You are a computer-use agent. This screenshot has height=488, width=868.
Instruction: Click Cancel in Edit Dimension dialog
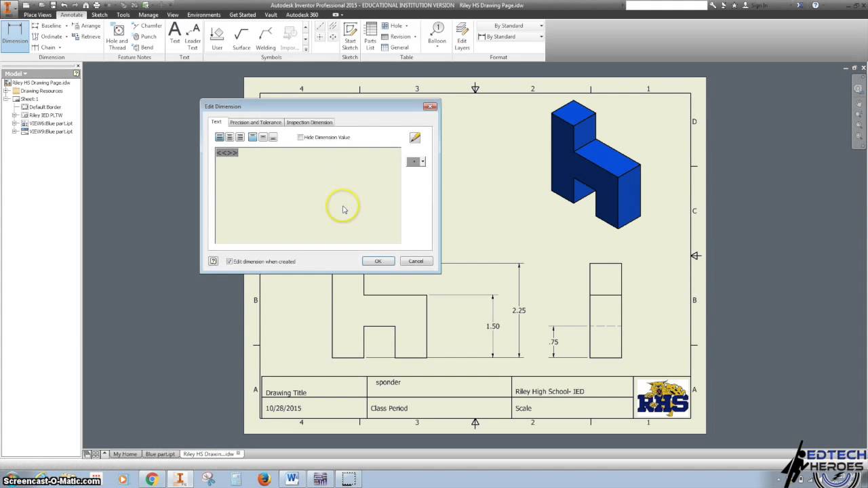[x=416, y=261]
